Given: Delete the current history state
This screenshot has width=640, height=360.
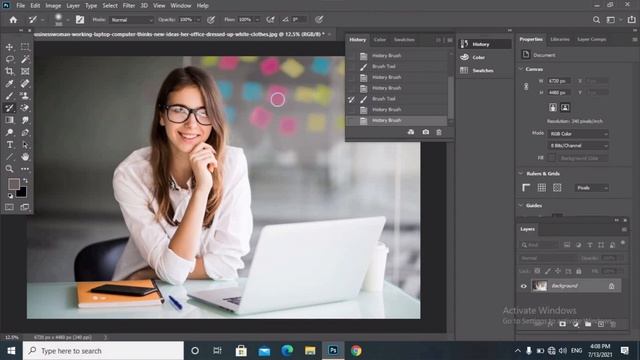Looking at the screenshot, I should pos(439,132).
